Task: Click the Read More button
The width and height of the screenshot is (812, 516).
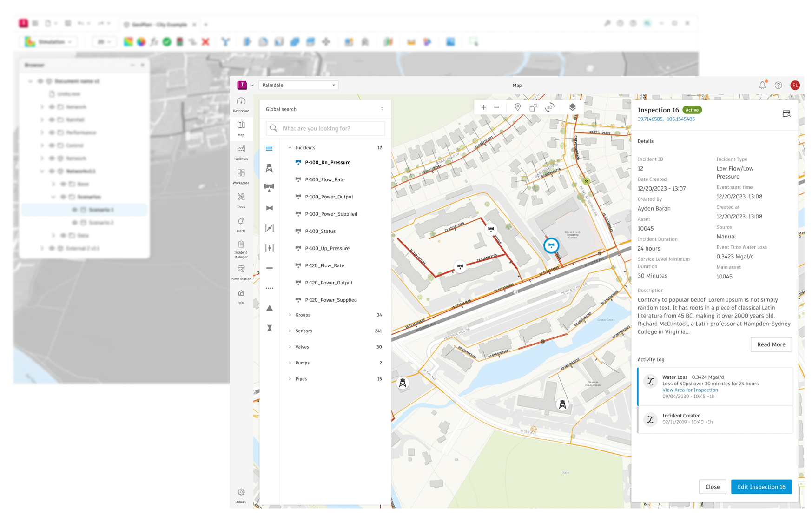Action: [771, 344]
